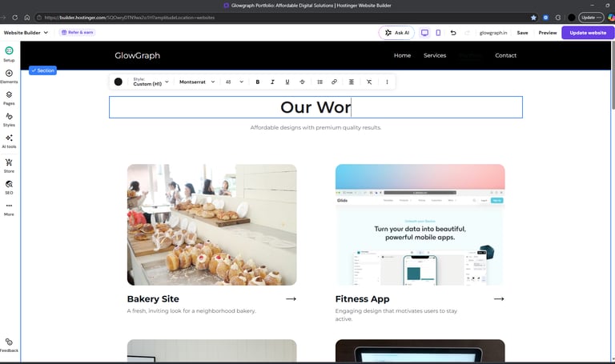Open the Store panel

(x=9, y=166)
